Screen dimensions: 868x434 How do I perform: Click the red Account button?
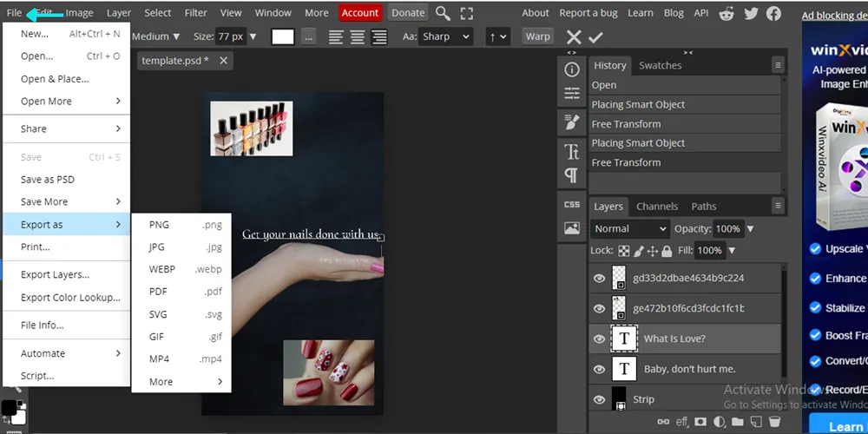click(360, 13)
